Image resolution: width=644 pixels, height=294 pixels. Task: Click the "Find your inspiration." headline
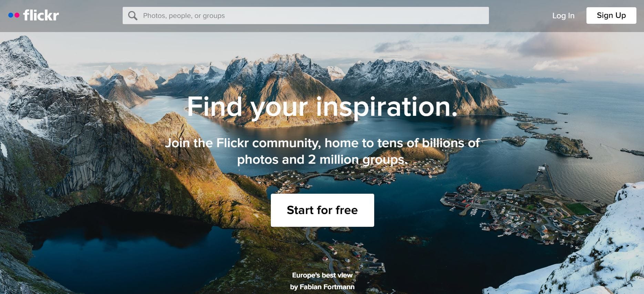click(323, 107)
